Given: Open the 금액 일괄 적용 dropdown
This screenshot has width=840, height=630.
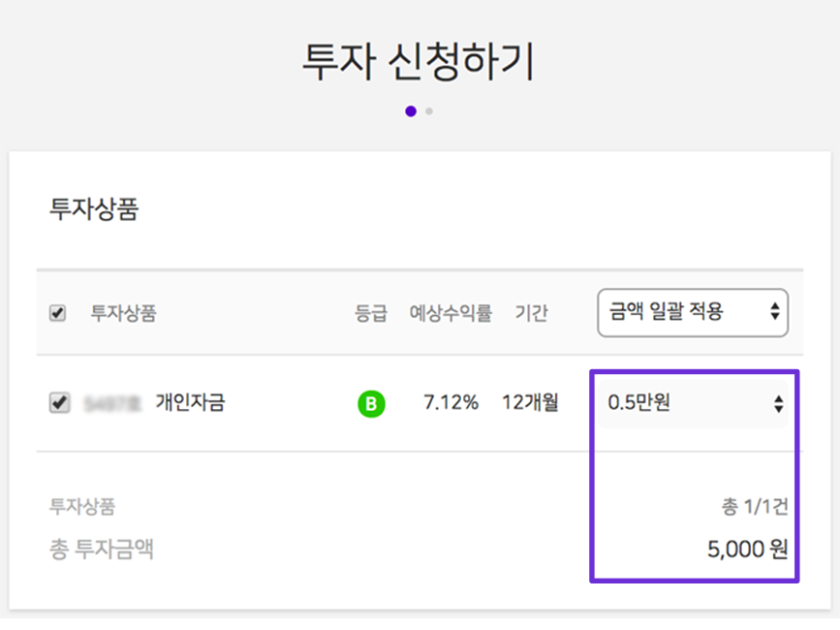Looking at the screenshot, I should coord(693,312).
